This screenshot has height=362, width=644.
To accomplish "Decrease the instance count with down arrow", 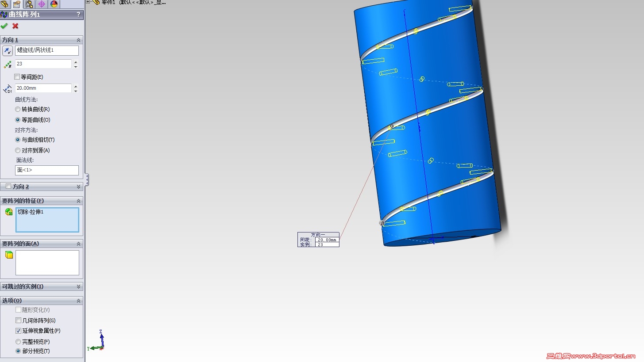I will pos(76,66).
